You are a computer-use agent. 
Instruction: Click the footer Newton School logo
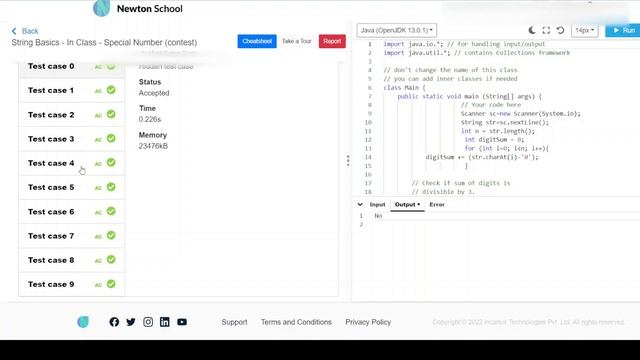83,322
